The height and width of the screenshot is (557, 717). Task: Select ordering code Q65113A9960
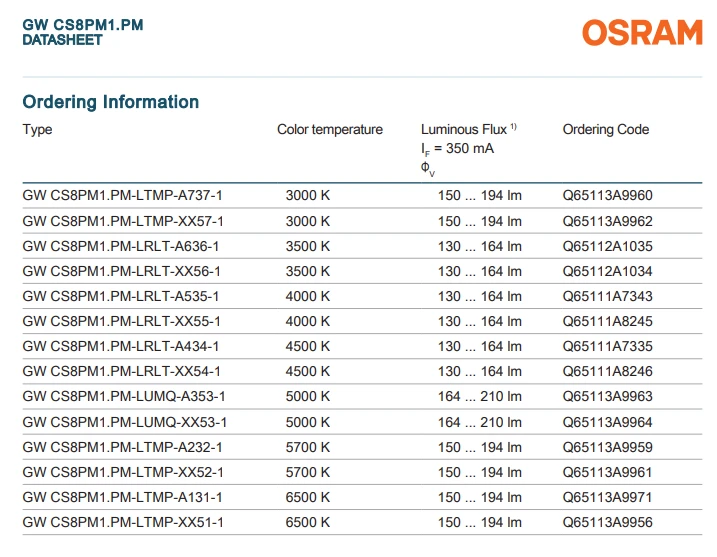pos(607,196)
